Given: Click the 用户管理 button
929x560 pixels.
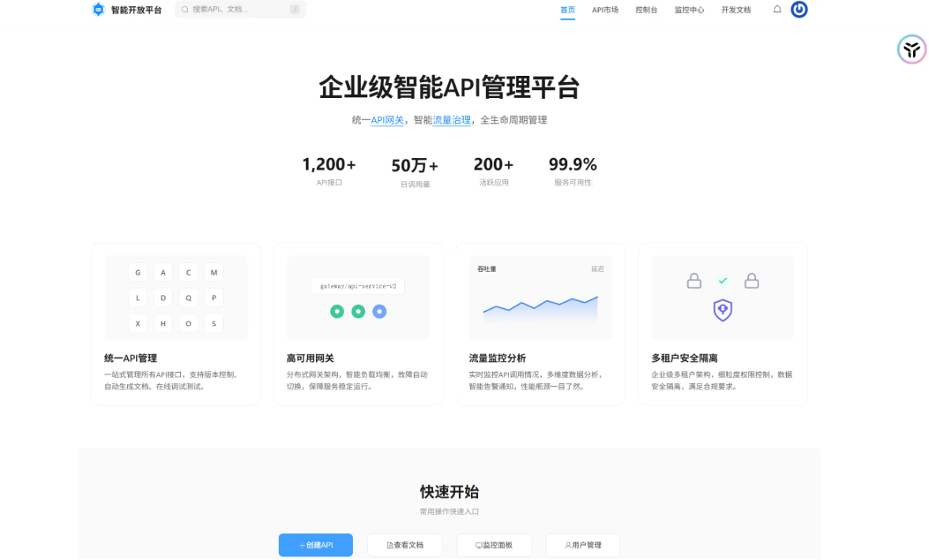Looking at the screenshot, I should [x=583, y=544].
